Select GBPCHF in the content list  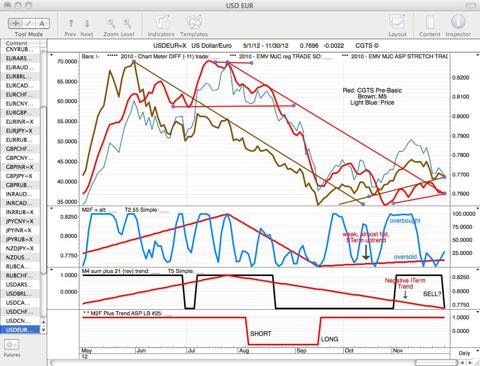pyautogui.click(x=20, y=149)
